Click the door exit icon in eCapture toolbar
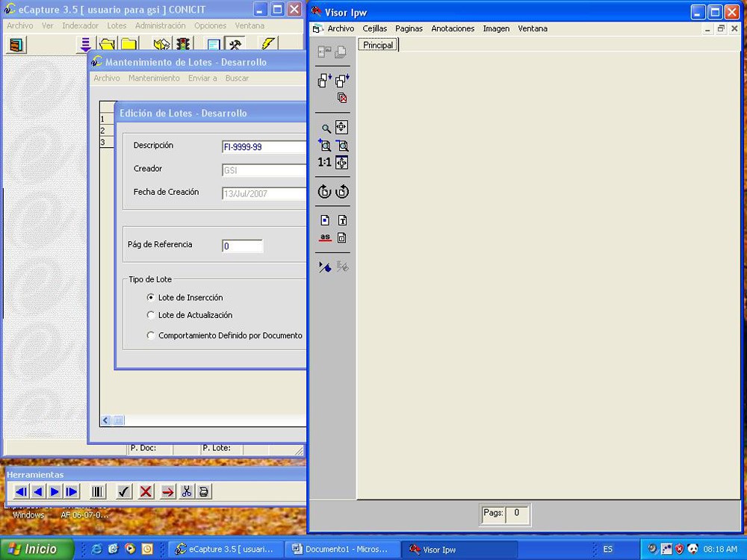 [16, 45]
